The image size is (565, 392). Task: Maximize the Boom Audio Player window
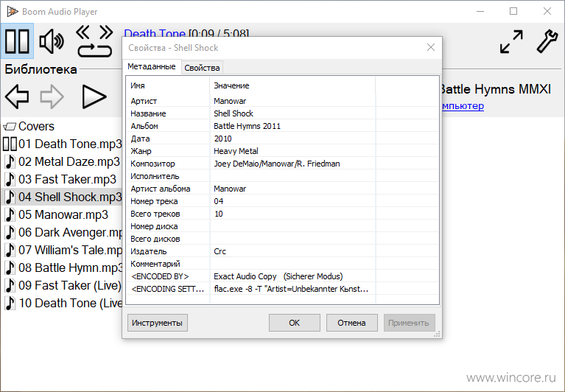click(513, 11)
